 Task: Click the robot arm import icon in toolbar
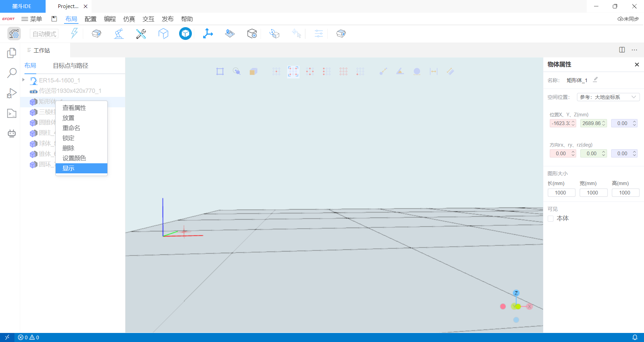[x=119, y=34]
